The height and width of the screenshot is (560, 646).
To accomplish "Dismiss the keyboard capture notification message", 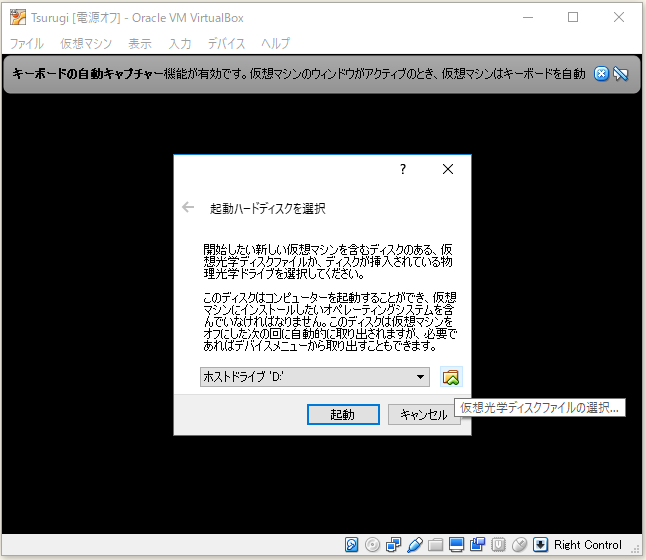I will click(601, 74).
